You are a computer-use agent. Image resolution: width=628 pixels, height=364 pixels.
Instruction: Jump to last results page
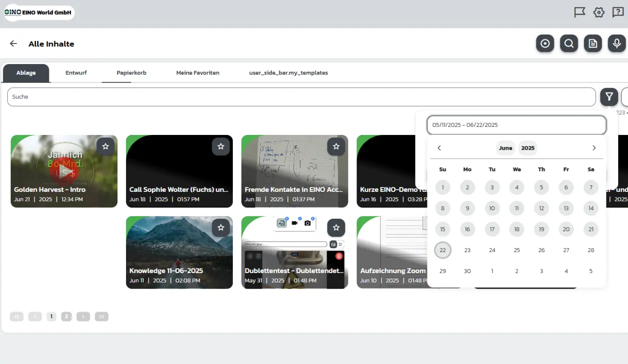point(102,316)
